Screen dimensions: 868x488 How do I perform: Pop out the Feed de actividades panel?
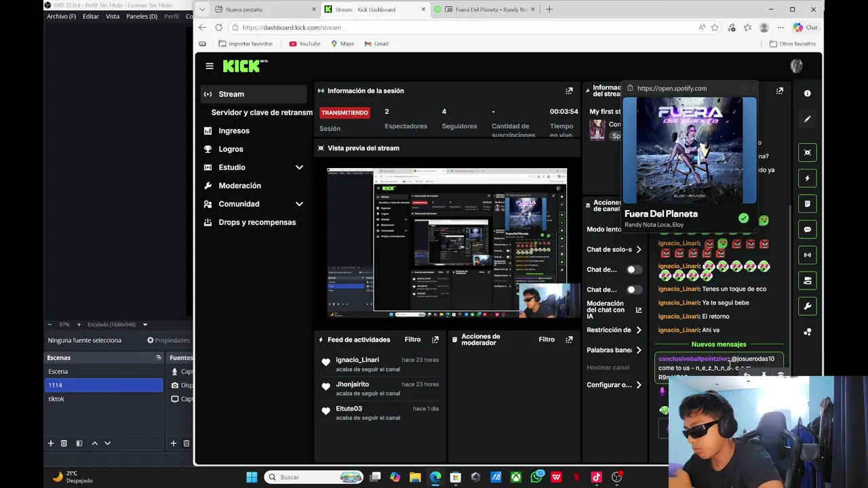click(435, 340)
